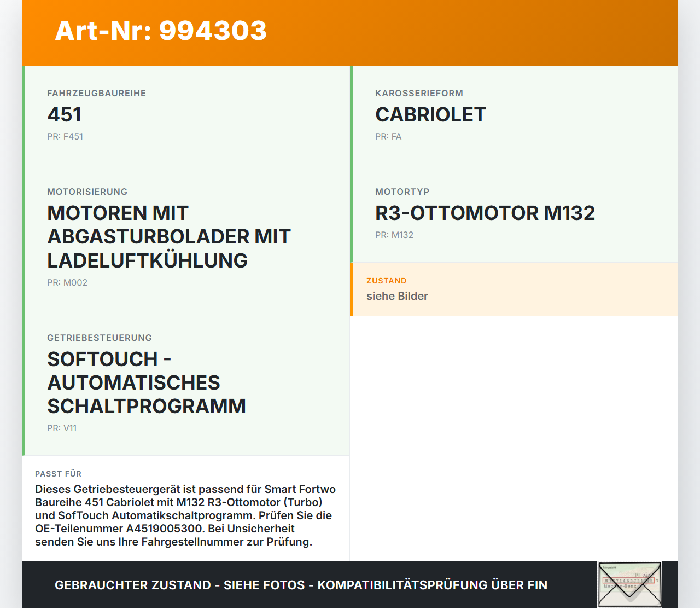Screen dimensions: 700x609
Task: Click the 'Gebrauchter Zustand' footer banner text
Action: pyautogui.click(x=301, y=585)
